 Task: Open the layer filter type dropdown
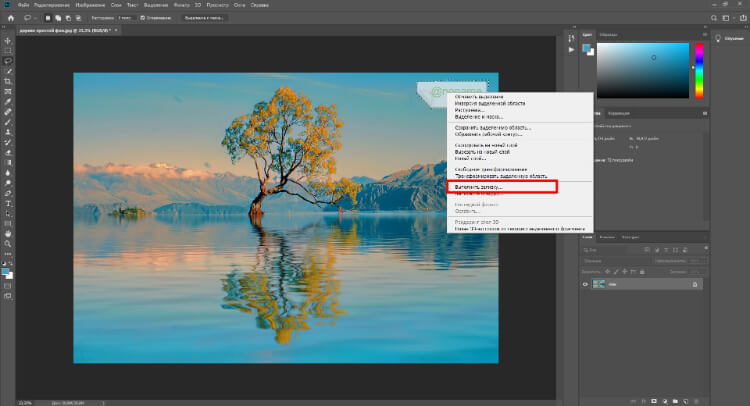coord(611,250)
